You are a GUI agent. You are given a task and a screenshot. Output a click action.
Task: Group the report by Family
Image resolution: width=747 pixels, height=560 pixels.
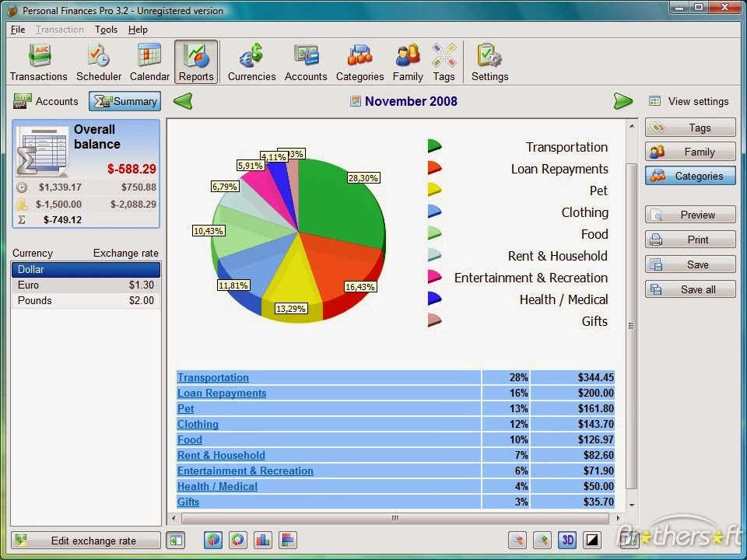pyautogui.click(x=690, y=152)
